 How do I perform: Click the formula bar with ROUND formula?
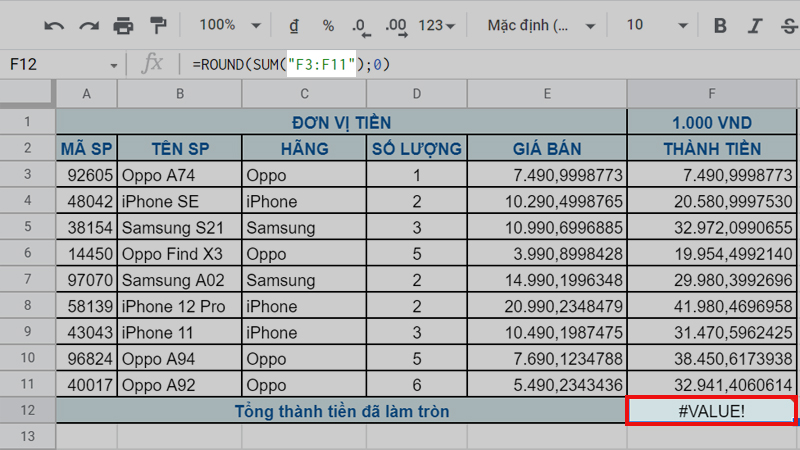[x=492, y=64]
